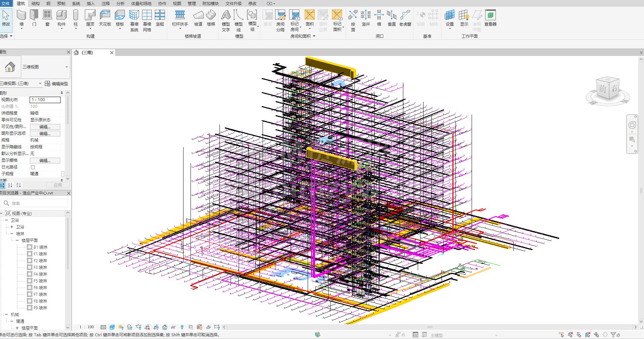Switch to the 注释 ribbon tab
Viewport: 644px width, 339px height.
click(106, 3)
